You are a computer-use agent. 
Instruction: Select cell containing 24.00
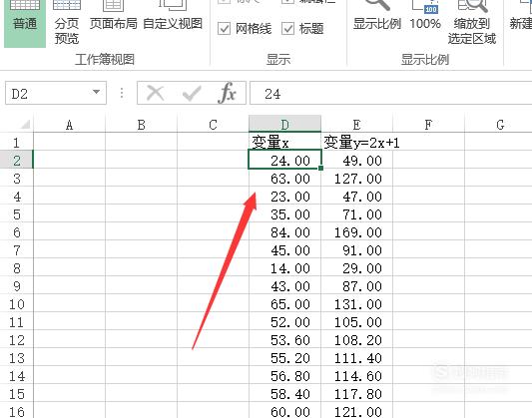(285, 160)
